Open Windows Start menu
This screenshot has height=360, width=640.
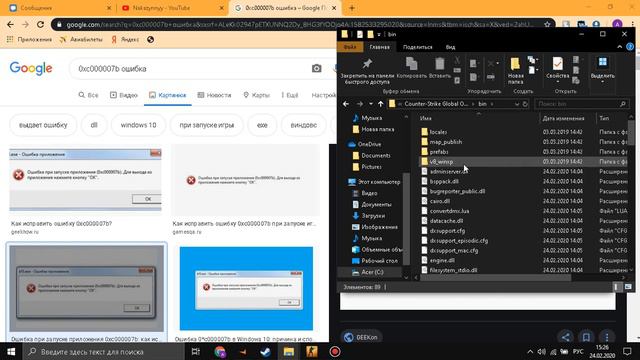(11, 351)
